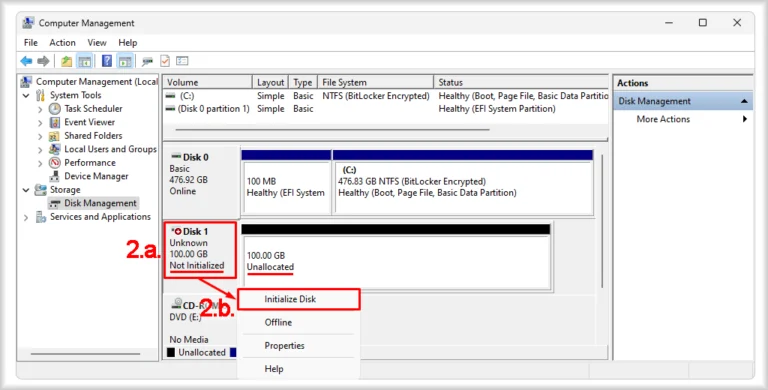This screenshot has width=768, height=390.
Task: Click the Forward arrow toolbar icon
Action: point(44,61)
